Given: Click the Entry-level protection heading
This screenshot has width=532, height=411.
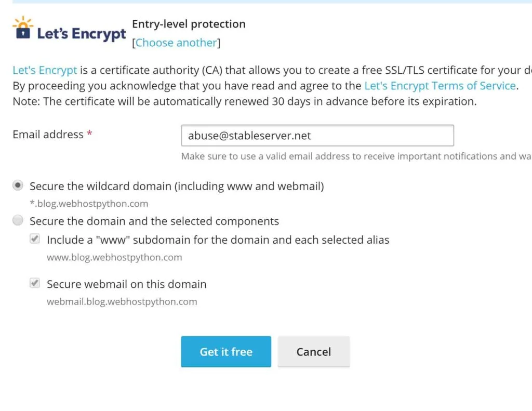Looking at the screenshot, I should tap(189, 24).
